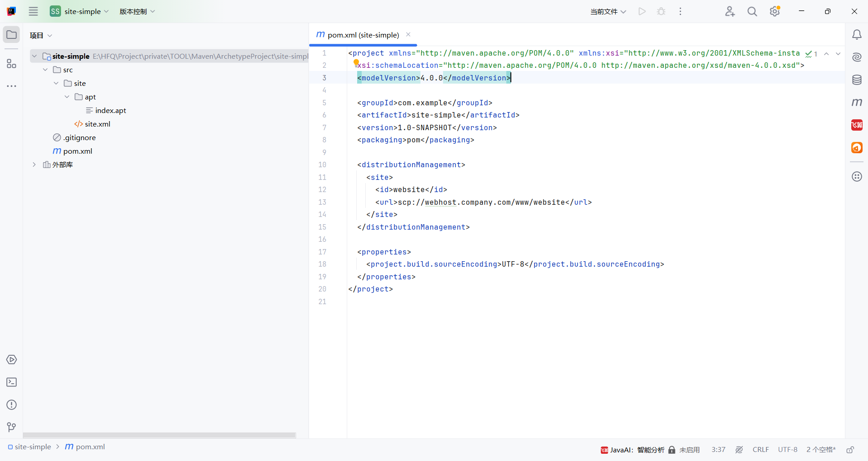Toggle the Project tool window folder button
This screenshot has height=461, width=868.
pyautogui.click(x=12, y=35)
